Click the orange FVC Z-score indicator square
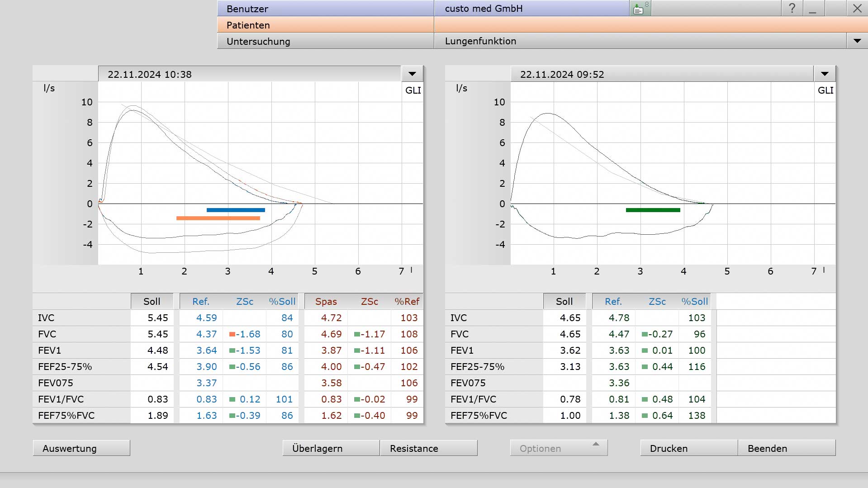The width and height of the screenshot is (868, 488). pyautogui.click(x=232, y=334)
